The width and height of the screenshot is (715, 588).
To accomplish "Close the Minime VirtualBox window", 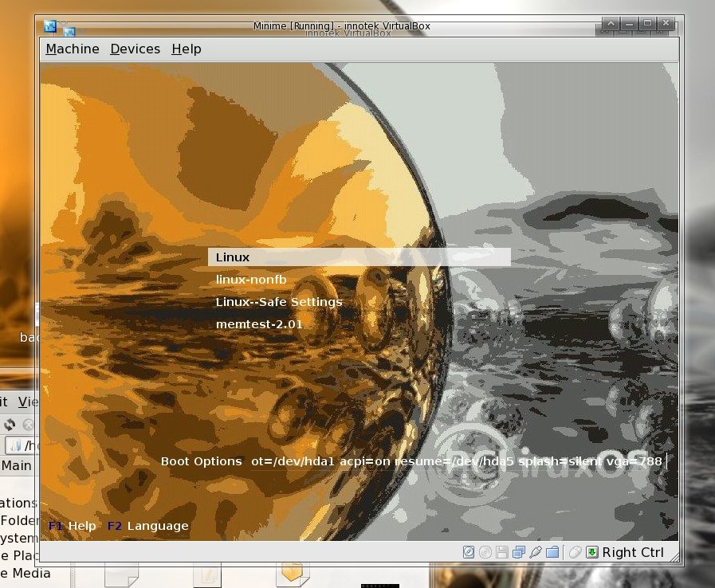I will 666,23.
